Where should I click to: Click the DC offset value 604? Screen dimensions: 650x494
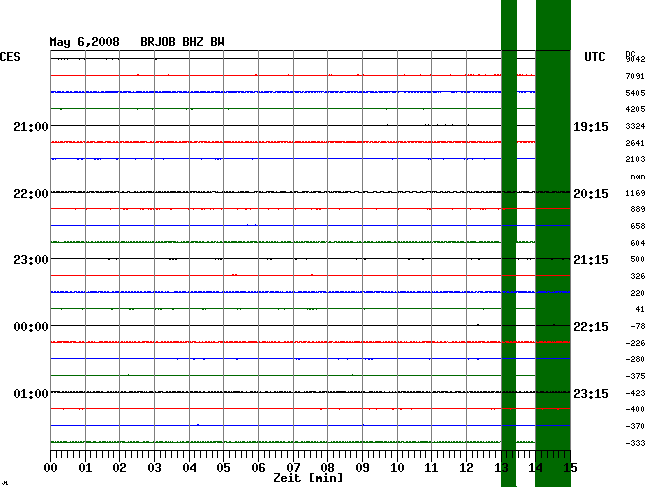[638, 243]
